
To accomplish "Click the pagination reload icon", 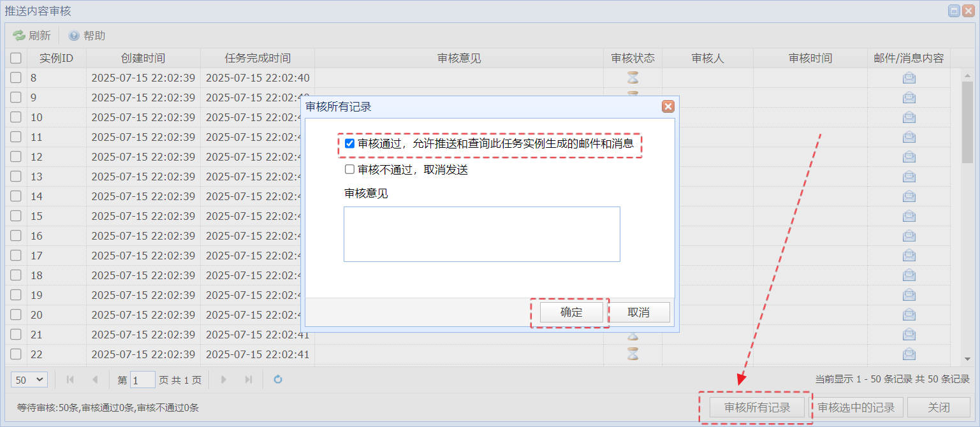I will pyautogui.click(x=278, y=380).
